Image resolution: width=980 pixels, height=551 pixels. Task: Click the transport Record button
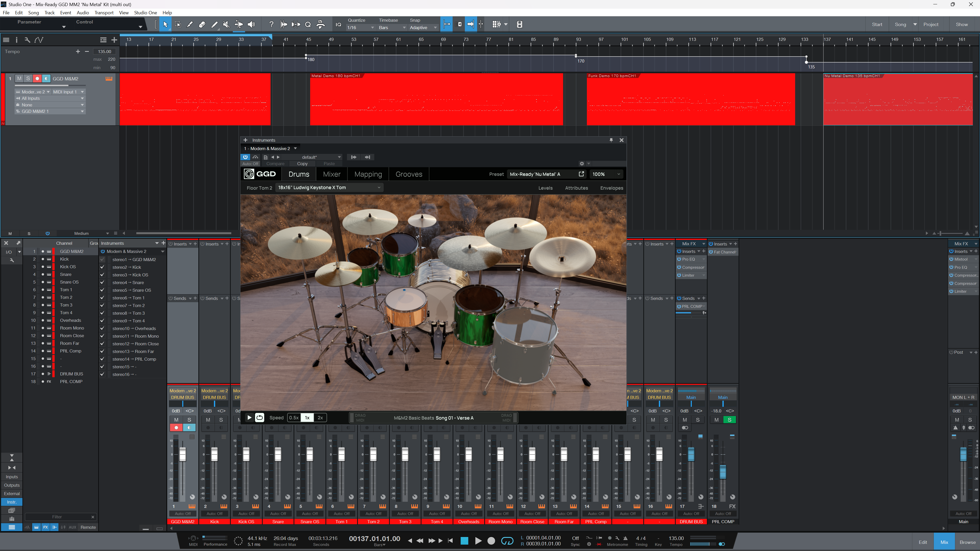tap(491, 541)
